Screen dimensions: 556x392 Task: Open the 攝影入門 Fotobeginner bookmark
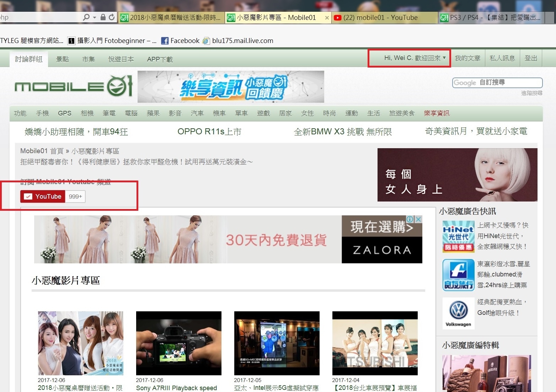(x=112, y=41)
